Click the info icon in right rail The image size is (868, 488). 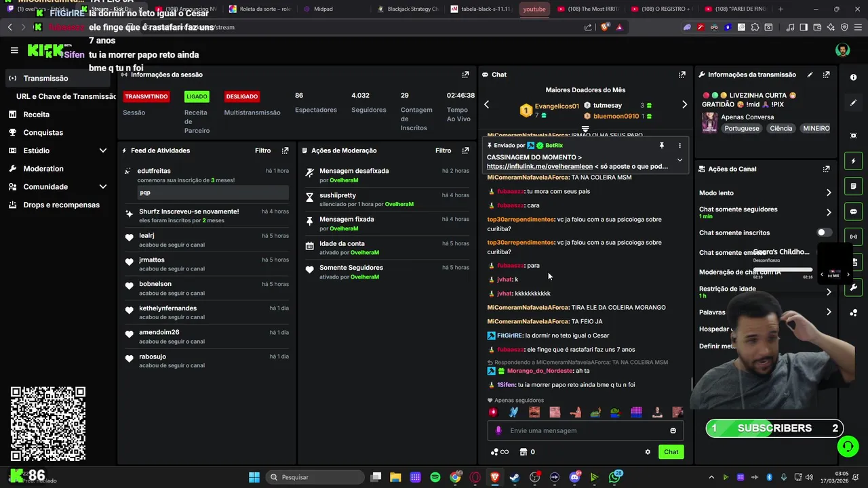tap(853, 77)
